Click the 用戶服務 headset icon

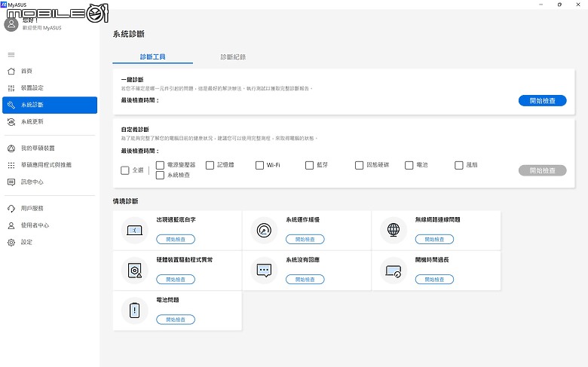[x=11, y=209]
